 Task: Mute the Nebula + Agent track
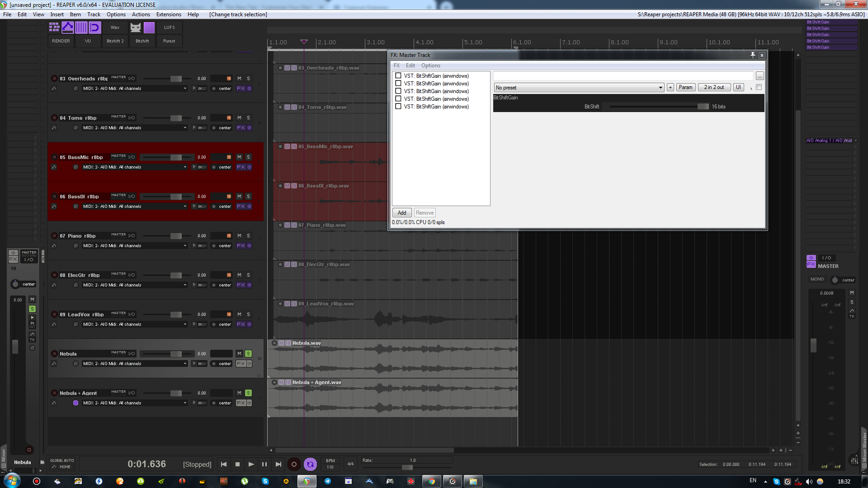point(239,393)
